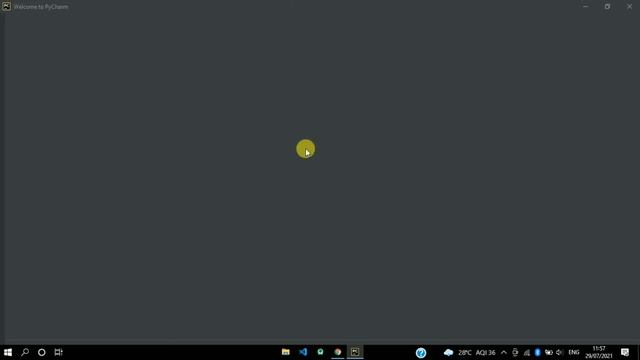The image size is (640, 360).
Task: Open network status tray icon
Action: point(527,353)
